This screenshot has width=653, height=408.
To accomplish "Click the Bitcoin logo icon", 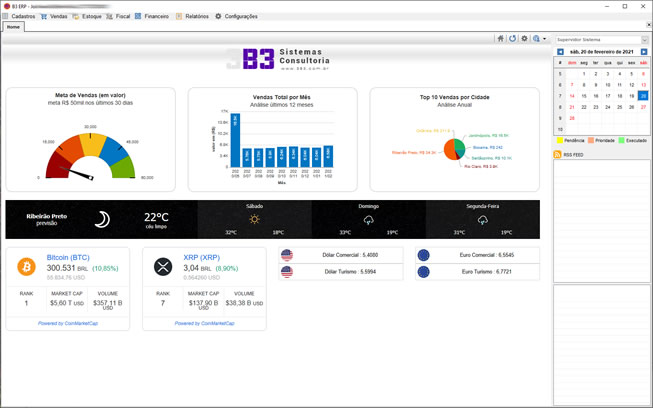I will pyautogui.click(x=26, y=266).
